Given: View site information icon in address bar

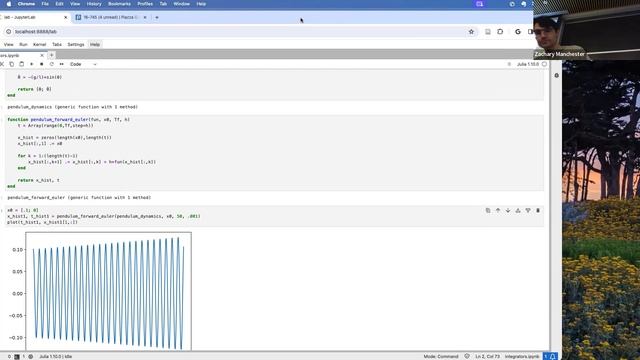Looking at the screenshot, I should point(9,31).
